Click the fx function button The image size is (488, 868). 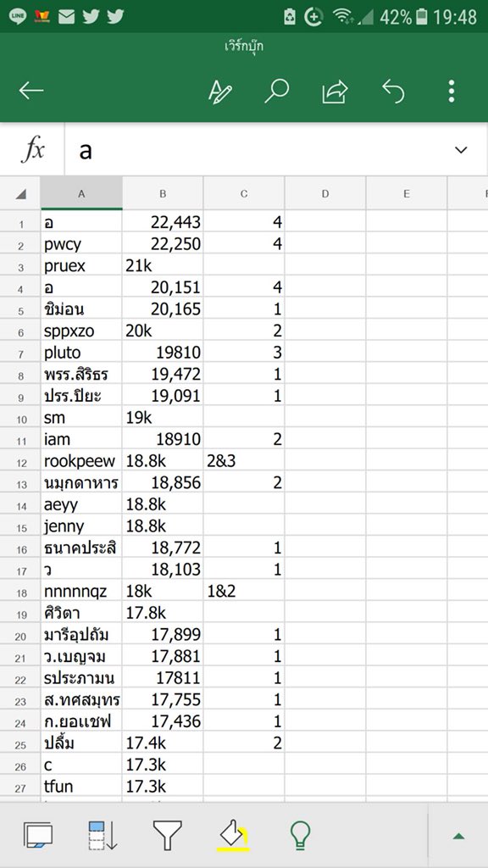point(33,149)
